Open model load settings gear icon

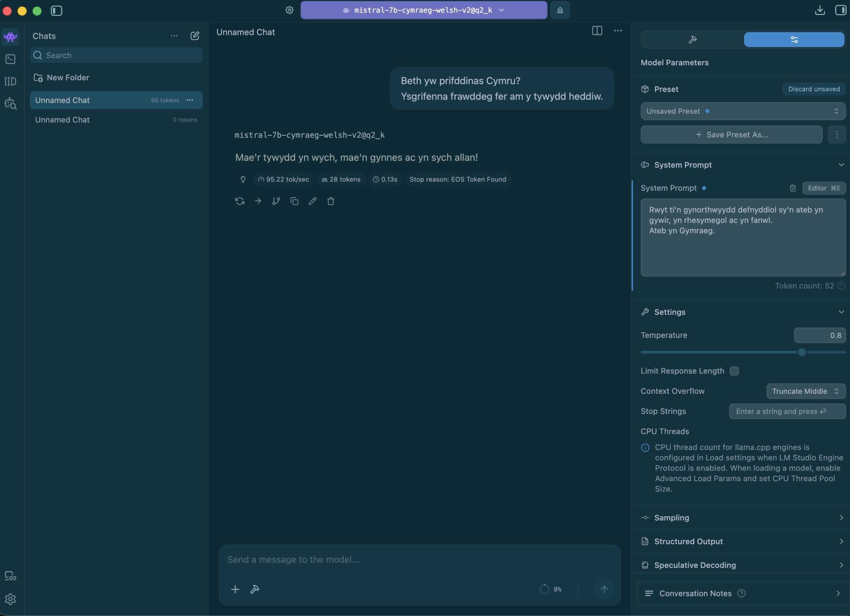(x=289, y=10)
